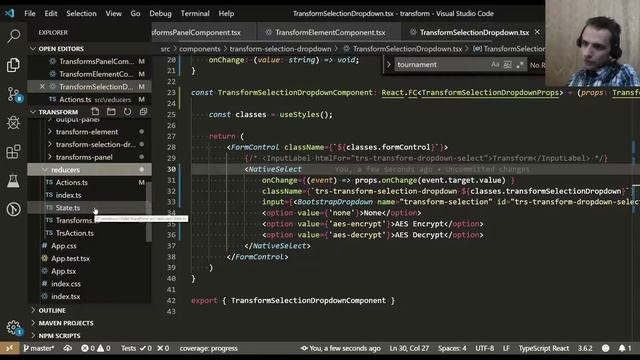The image size is (640, 360).
Task: Open the Debug view icon
Action: click(13, 122)
